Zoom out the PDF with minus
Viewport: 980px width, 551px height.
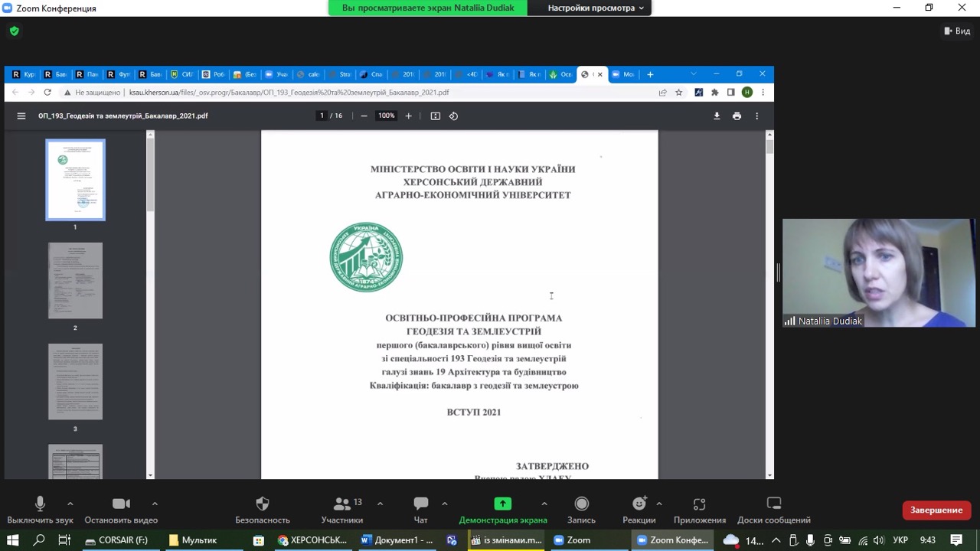[364, 116]
